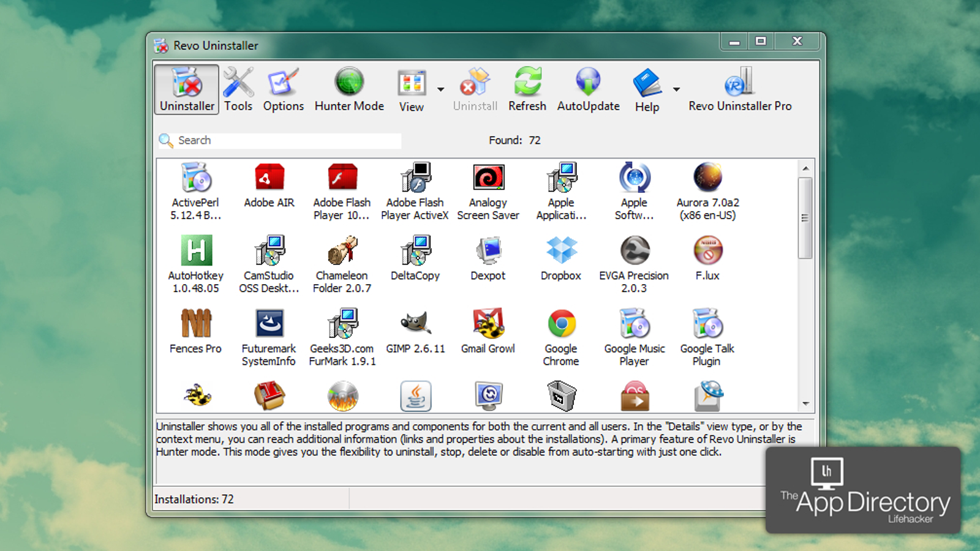
Task: Click the list scrollbar down arrow
Action: click(805, 403)
